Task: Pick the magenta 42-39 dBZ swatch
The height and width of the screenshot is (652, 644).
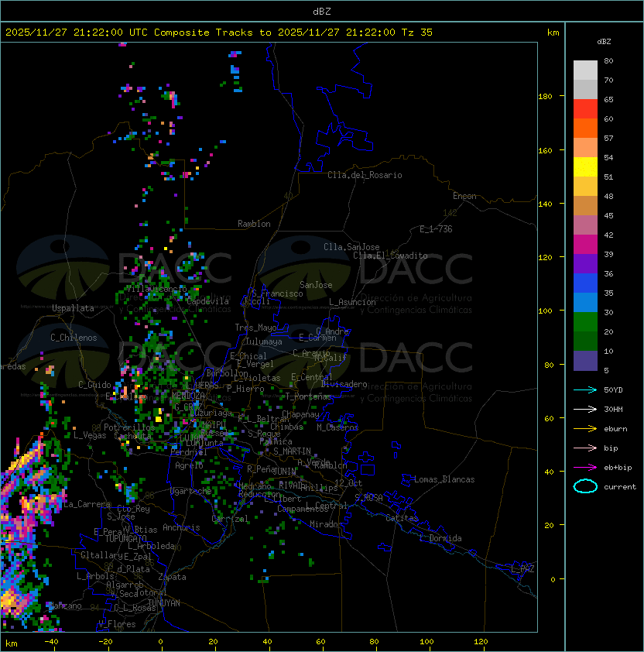Action: (585, 245)
